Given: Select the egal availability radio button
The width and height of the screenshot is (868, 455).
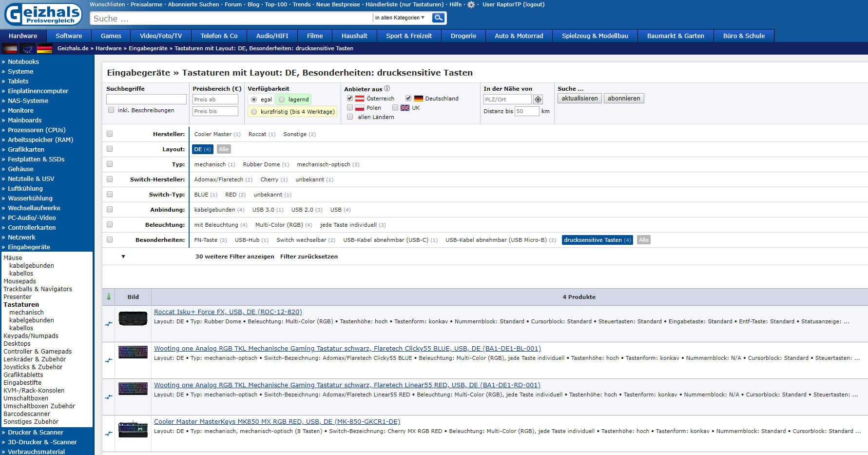Looking at the screenshot, I should click(254, 99).
